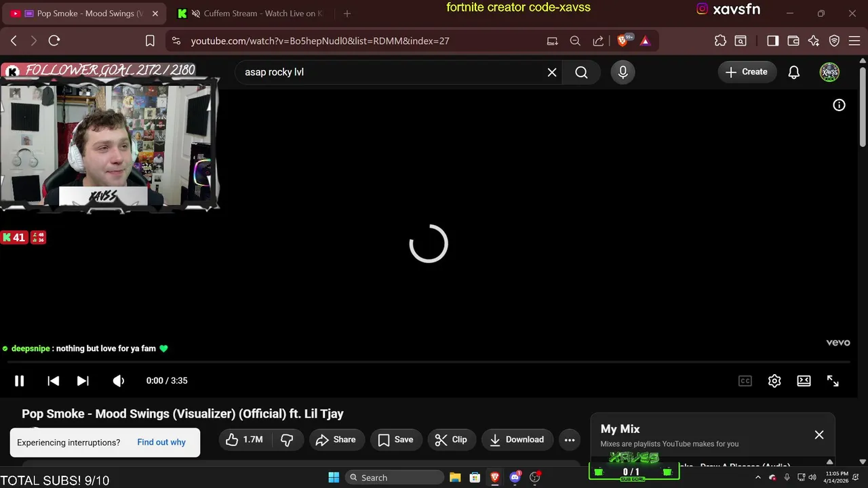868x488 pixels.
Task: Open Windows Start menu
Action: (334, 477)
